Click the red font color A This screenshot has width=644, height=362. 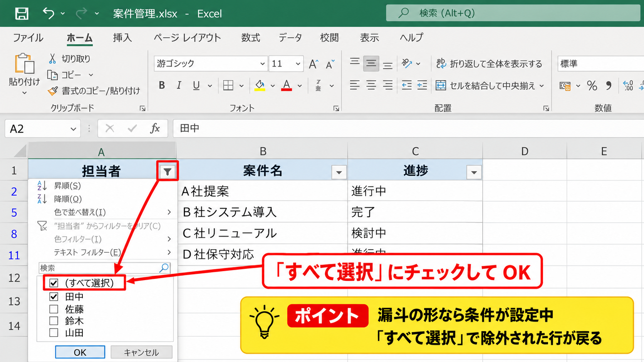pyautogui.click(x=286, y=85)
